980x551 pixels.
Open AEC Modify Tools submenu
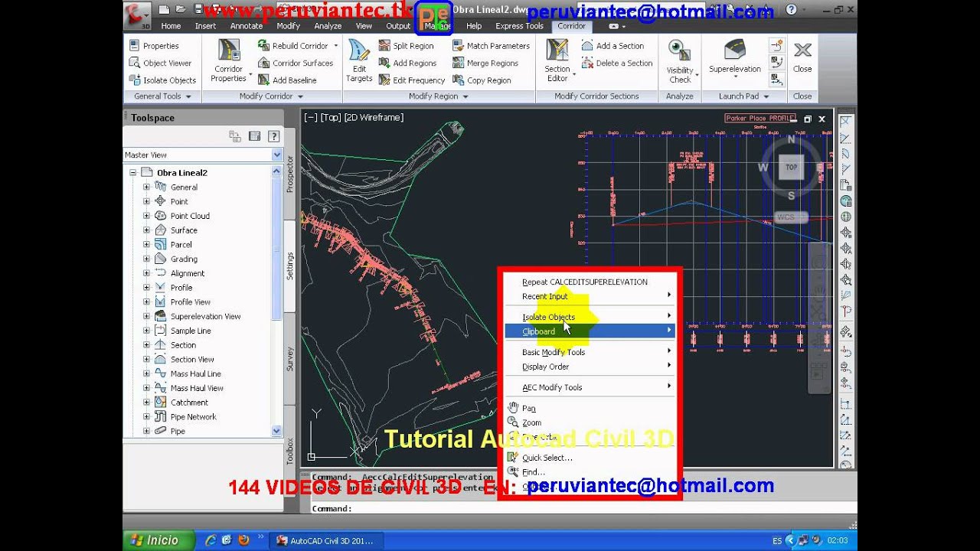coord(590,387)
